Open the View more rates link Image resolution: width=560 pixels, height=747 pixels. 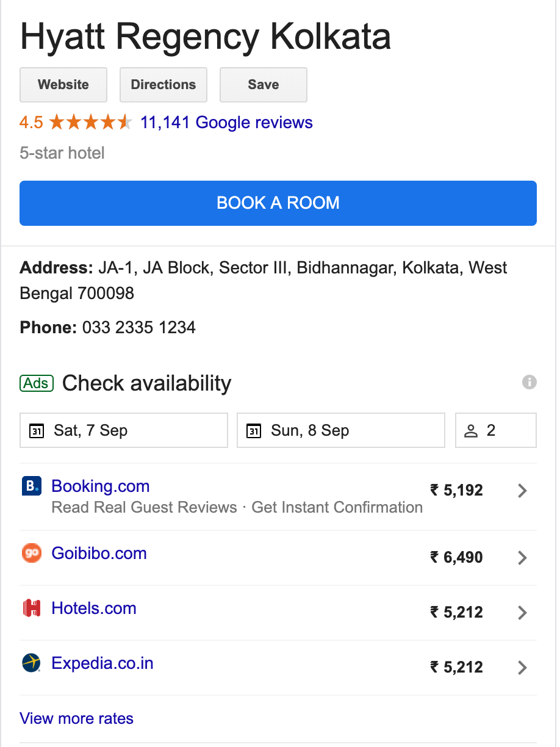77,718
